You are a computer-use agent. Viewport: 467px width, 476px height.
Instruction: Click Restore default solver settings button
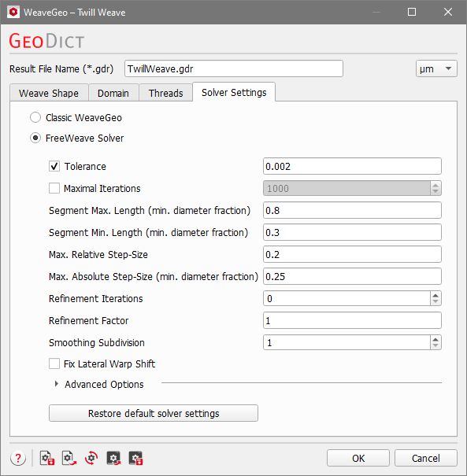(x=154, y=413)
